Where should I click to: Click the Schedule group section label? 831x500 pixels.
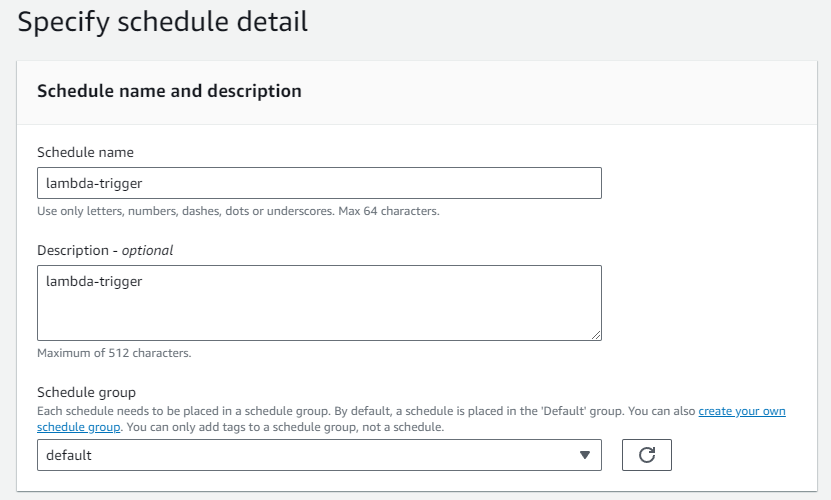86,392
